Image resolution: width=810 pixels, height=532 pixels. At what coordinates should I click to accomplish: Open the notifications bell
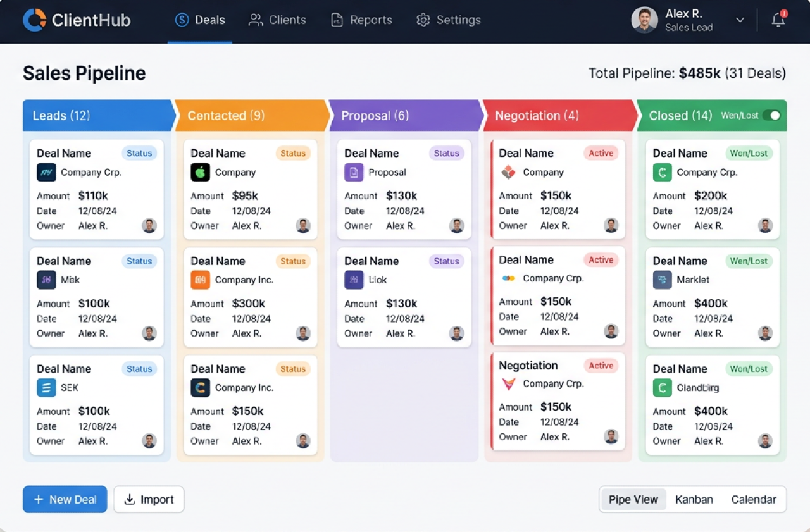tap(778, 20)
